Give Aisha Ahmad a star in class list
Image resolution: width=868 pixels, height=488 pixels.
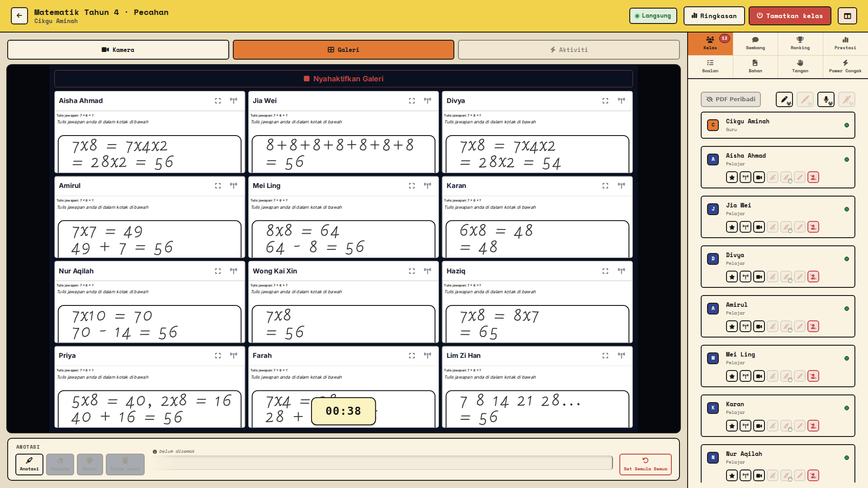pyautogui.click(x=732, y=178)
